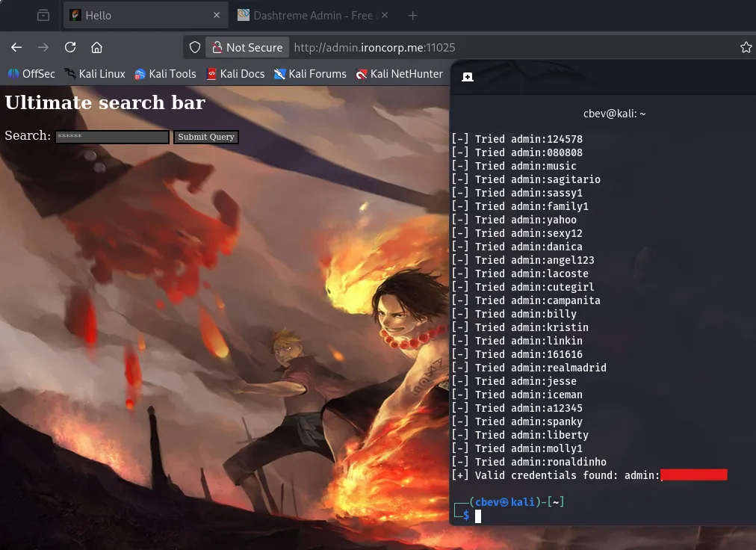Screen dimensions: 756x550
Task: Add a new terminal tab
Action: click(468, 77)
